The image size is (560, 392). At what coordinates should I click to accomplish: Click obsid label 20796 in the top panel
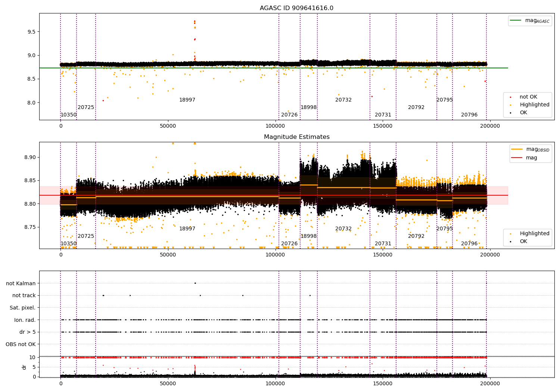(x=469, y=115)
